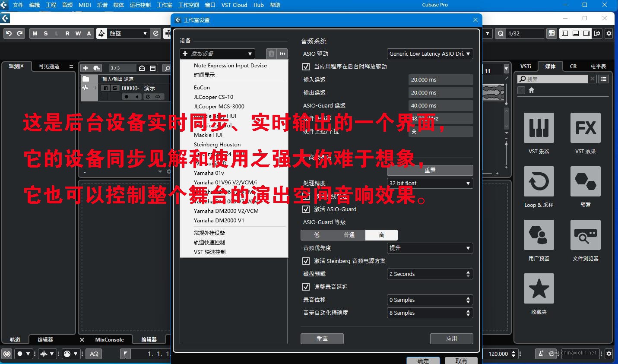Click the 应用 apply button
The width and height of the screenshot is (618, 364).
pos(451,339)
